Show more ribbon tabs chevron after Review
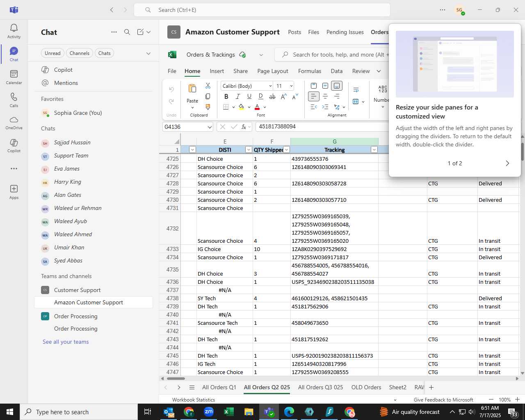525x420 pixels. point(379,71)
